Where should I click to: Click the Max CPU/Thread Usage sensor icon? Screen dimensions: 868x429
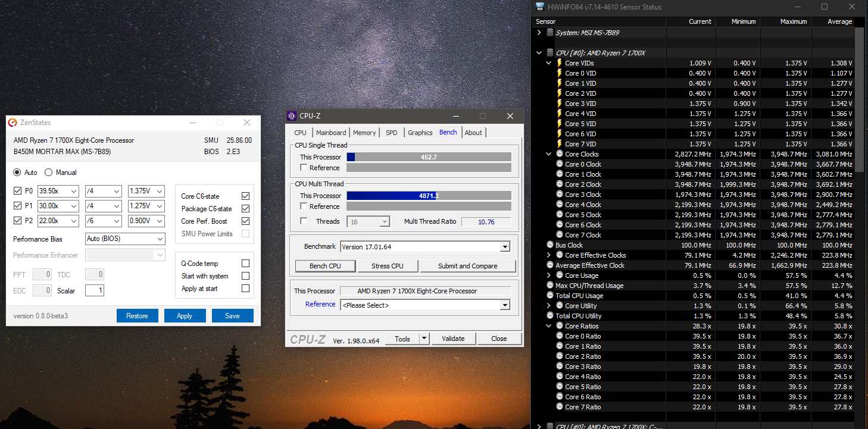pos(550,286)
